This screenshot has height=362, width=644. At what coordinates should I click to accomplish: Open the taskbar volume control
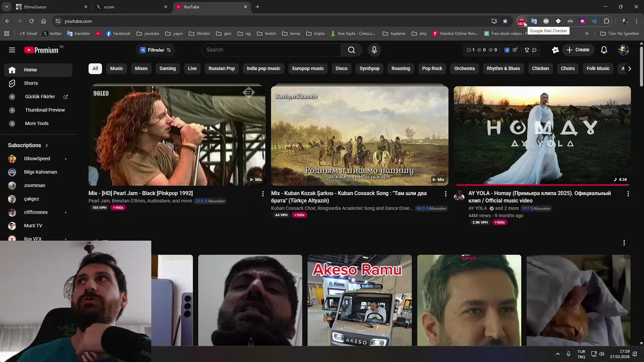click(602, 354)
